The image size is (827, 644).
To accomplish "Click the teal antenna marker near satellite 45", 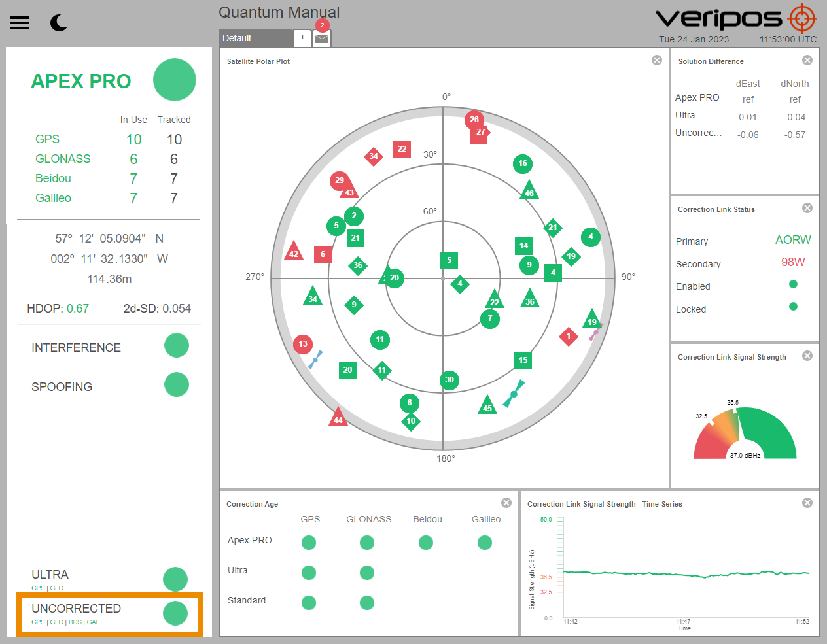I will coord(514,394).
